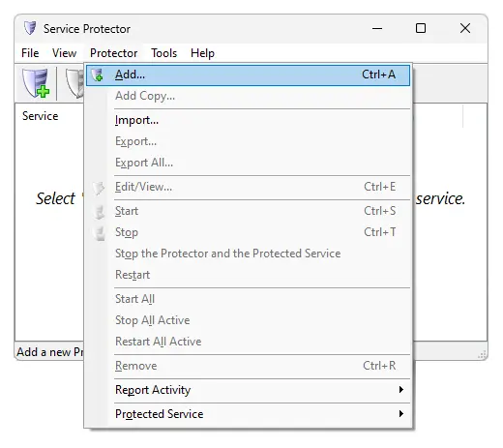Select the Add... menu entry

(248, 75)
